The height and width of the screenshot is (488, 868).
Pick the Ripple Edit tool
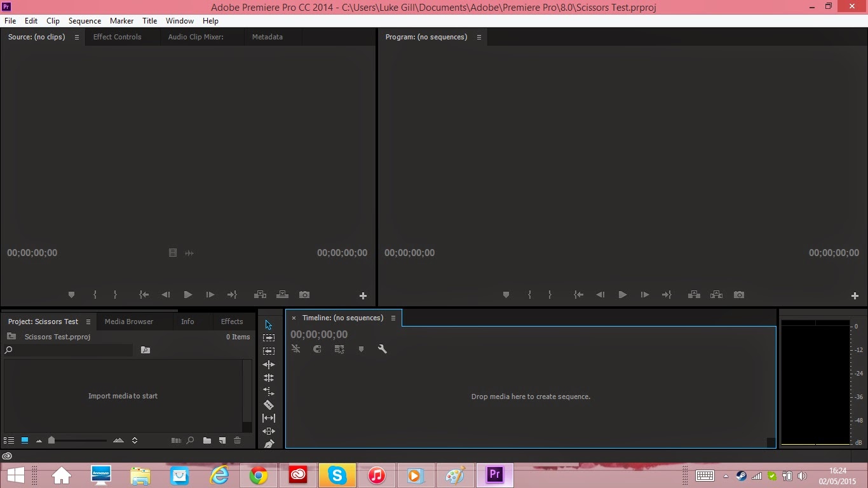[269, 365]
